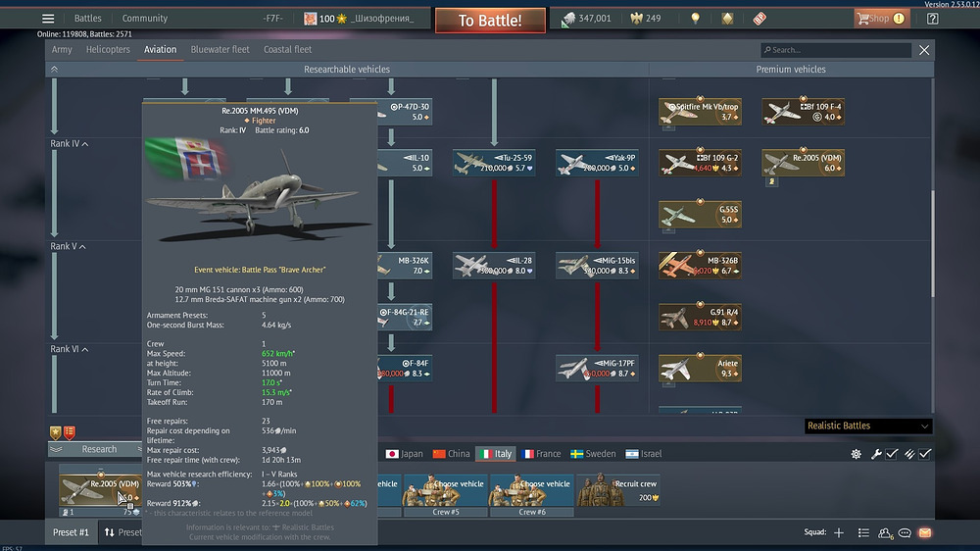980x551 pixels.
Task: Expand the Research panel arrow
Action: click(x=56, y=449)
